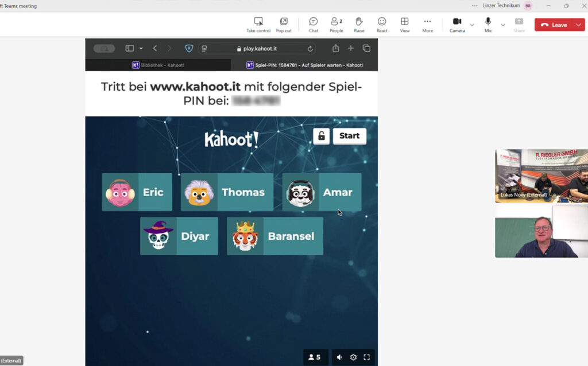Enter Kahoot fullscreen mode

tap(367, 357)
